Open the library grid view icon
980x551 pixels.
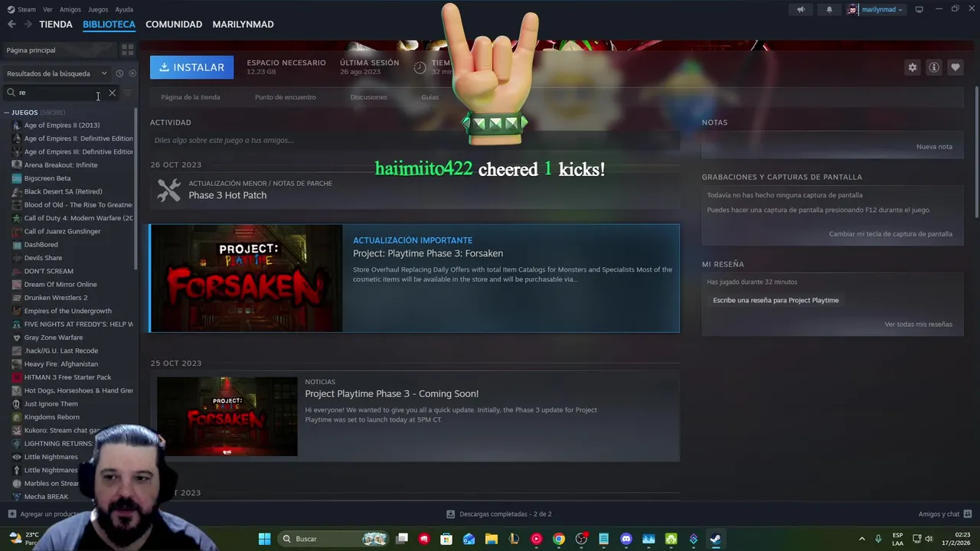(127, 50)
